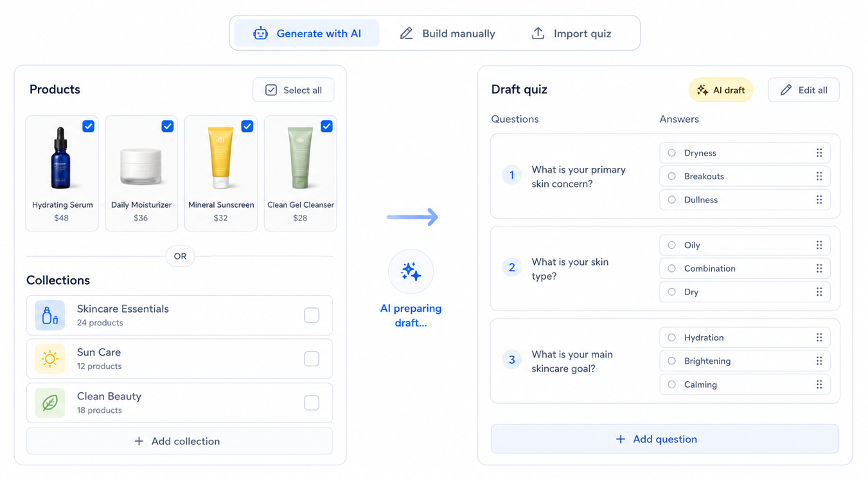Viewport: 868px width, 479px height.
Task: Select the Dullness answer radio button
Action: coord(671,200)
